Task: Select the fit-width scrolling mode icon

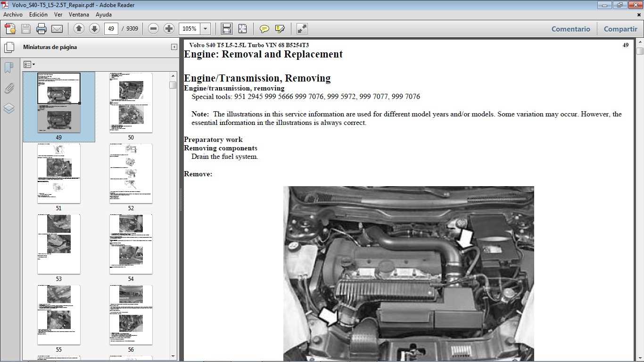Action: click(x=227, y=29)
